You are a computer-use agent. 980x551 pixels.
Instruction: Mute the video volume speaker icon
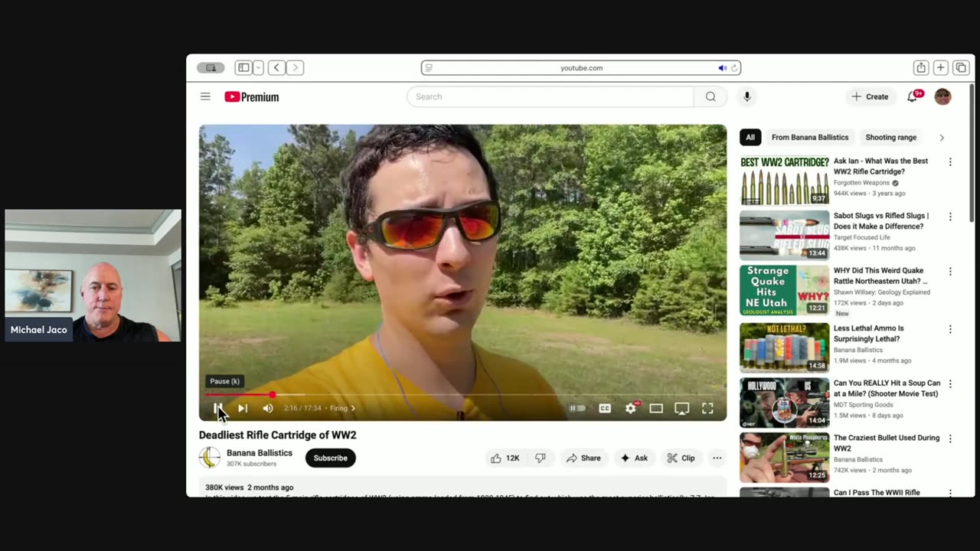[268, 409]
